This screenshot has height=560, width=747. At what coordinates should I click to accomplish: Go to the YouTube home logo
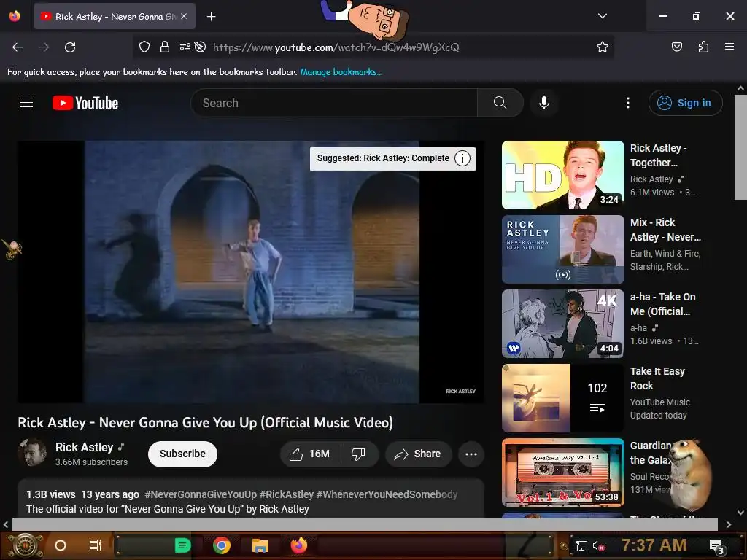pyautogui.click(x=85, y=103)
